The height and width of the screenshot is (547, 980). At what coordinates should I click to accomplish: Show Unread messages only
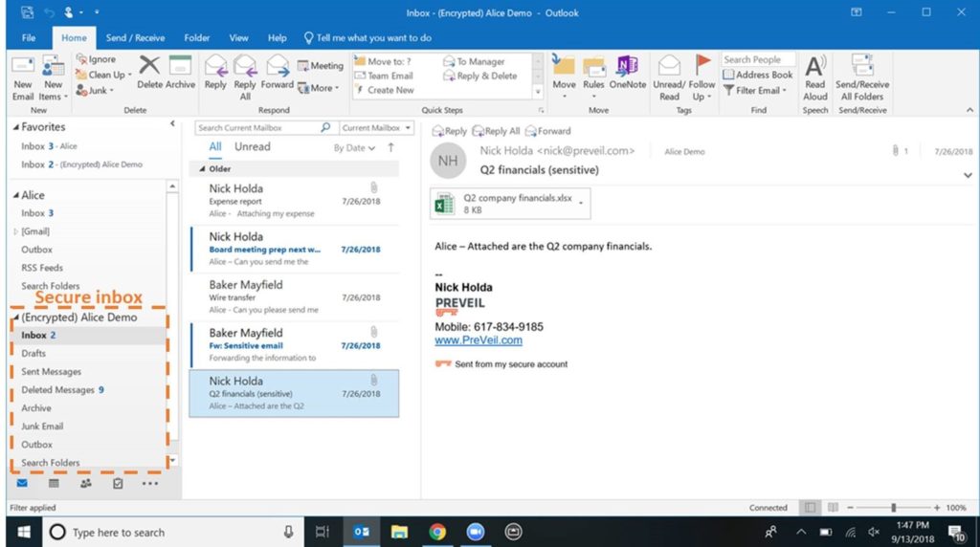click(253, 146)
